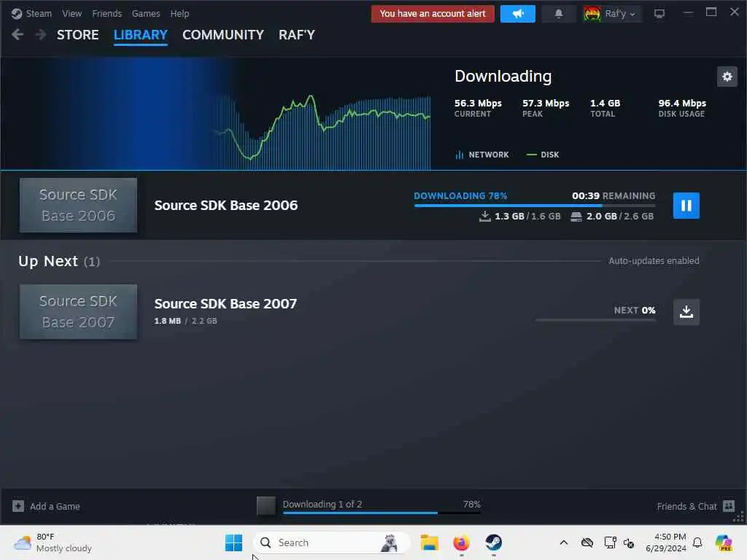Open the Steam menu
This screenshot has width=747, height=560.
tap(39, 14)
